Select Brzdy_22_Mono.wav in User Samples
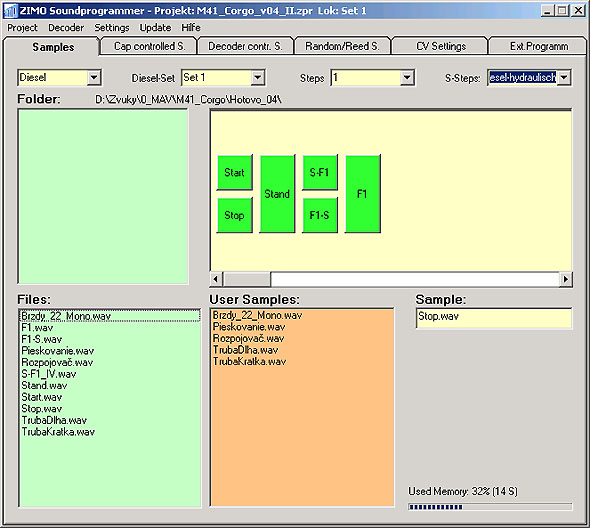This screenshot has width=590, height=528. point(302,315)
